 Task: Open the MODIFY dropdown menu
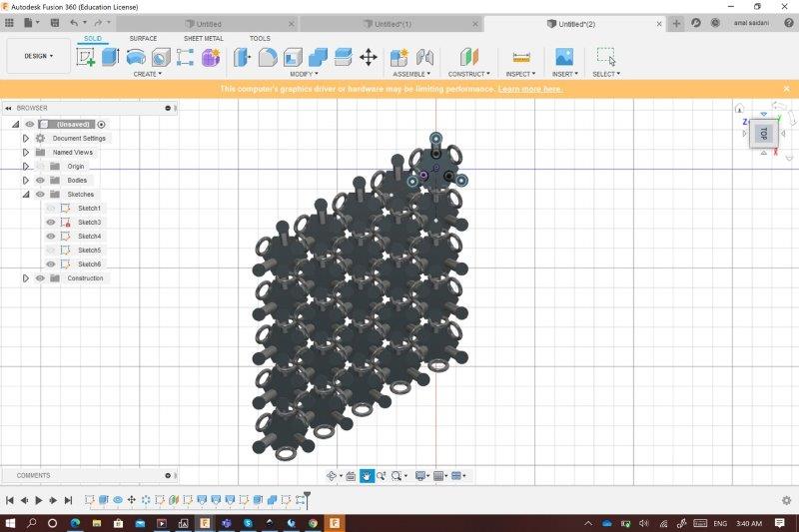(304, 74)
